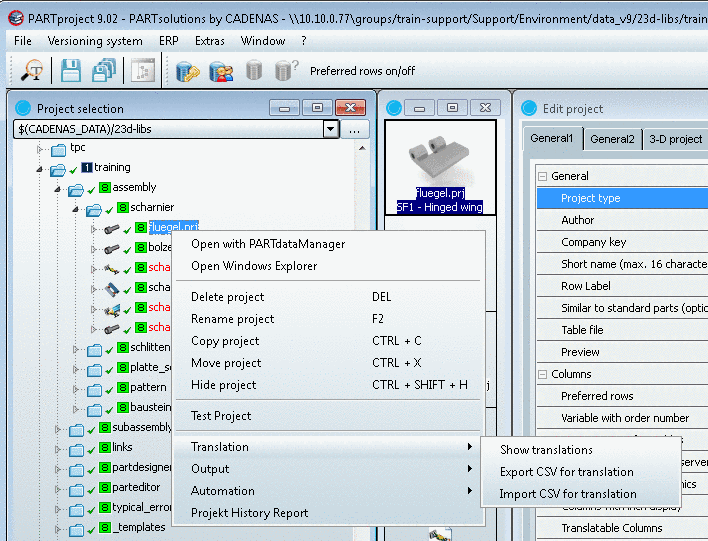Select the Project type property row
Image resolution: width=708 pixels, height=541 pixels.
coord(622,198)
